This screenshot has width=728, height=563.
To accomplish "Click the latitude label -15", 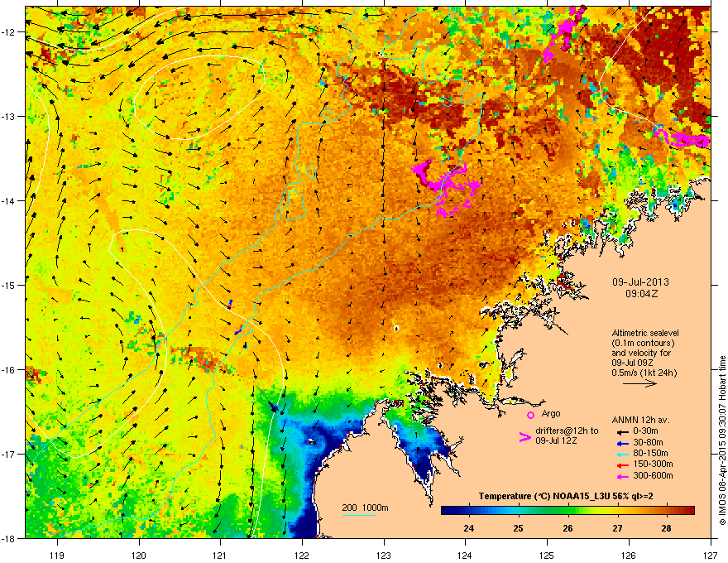I will [x=9, y=285].
